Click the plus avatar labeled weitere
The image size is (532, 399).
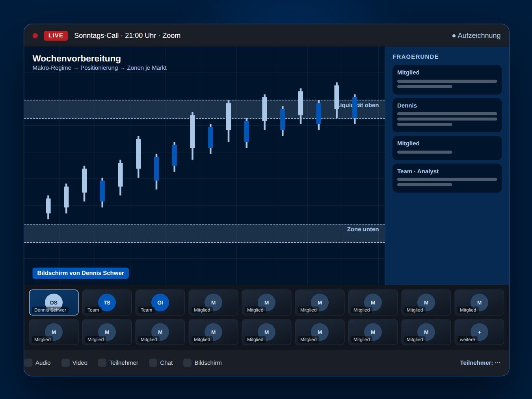pyautogui.click(x=479, y=332)
